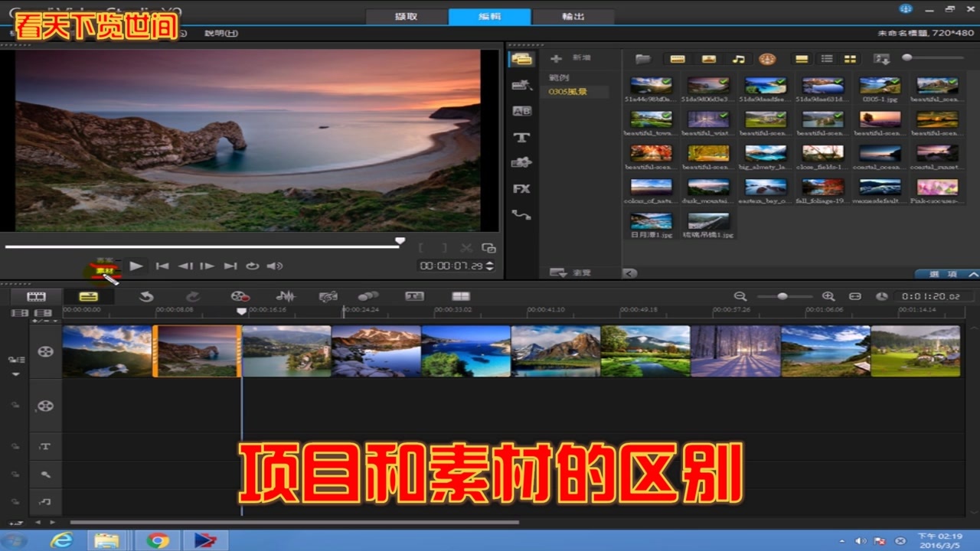Jump to end of clip

(230, 266)
